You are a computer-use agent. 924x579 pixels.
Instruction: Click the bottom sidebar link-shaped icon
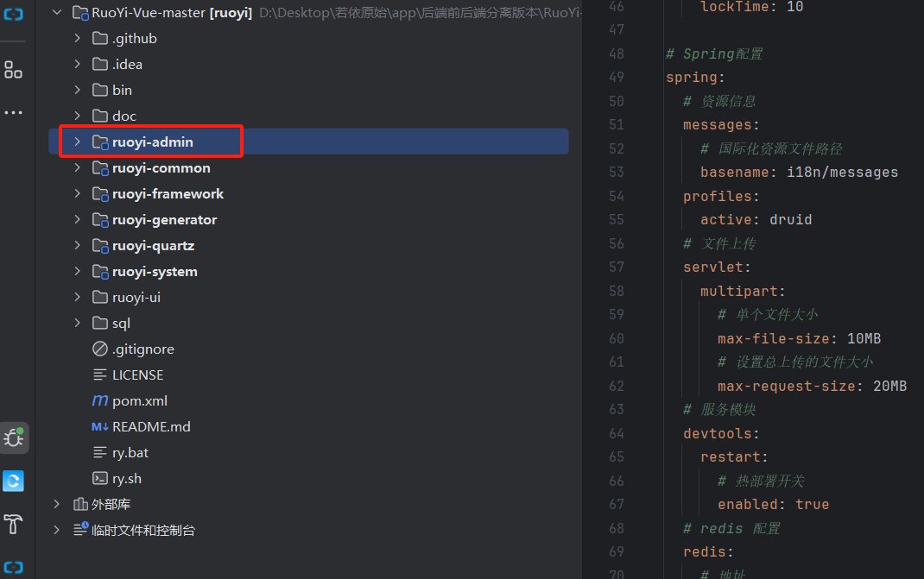point(13,567)
